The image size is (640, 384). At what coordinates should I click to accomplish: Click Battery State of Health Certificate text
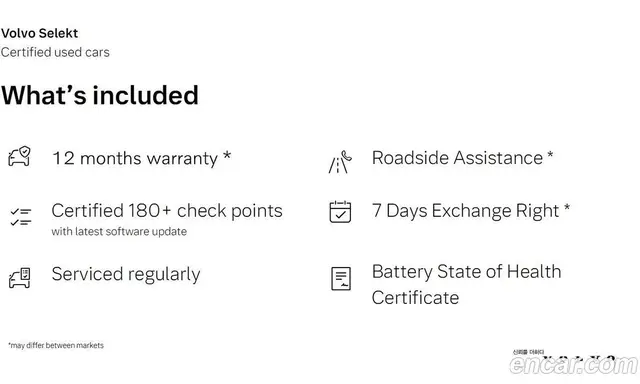467,284
